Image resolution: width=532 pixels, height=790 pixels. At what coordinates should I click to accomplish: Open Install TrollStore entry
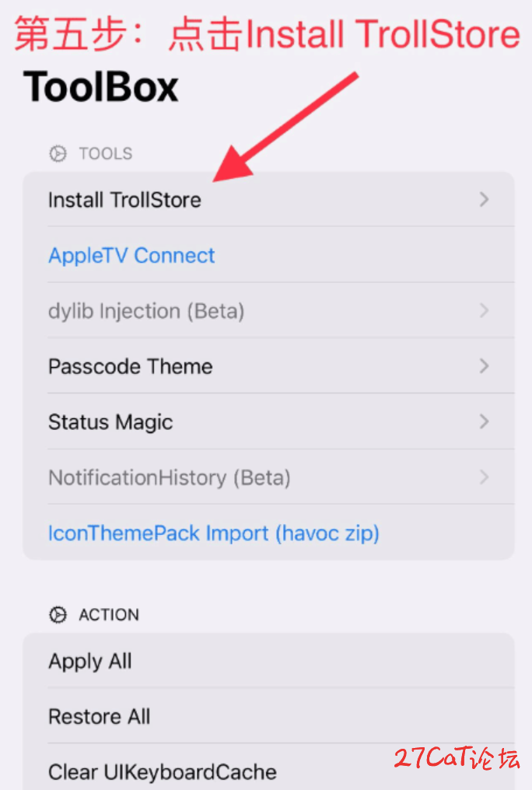tap(268, 200)
